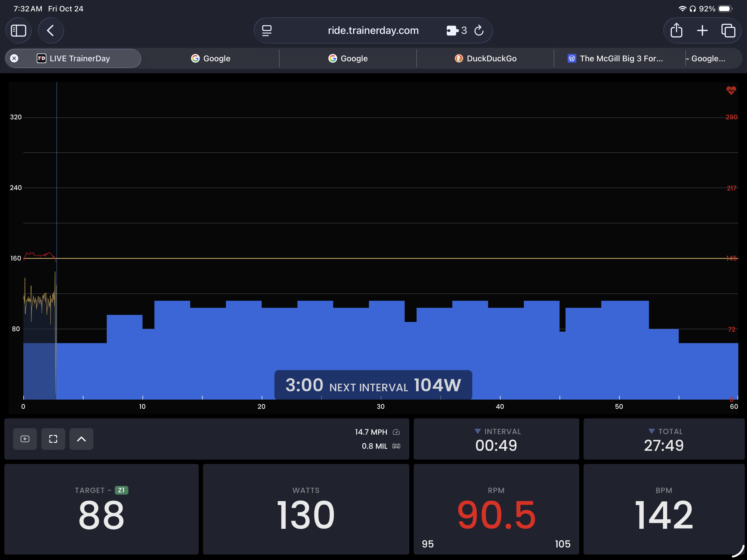Open the page reader menu icon

[x=267, y=31]
